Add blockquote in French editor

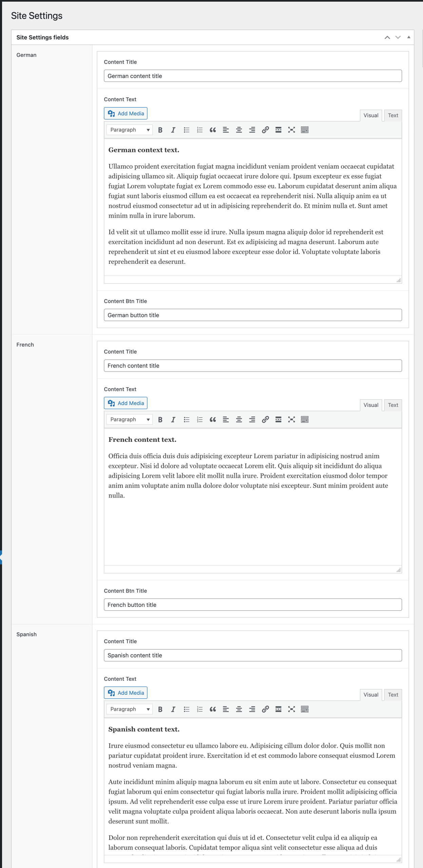point(213,419)
